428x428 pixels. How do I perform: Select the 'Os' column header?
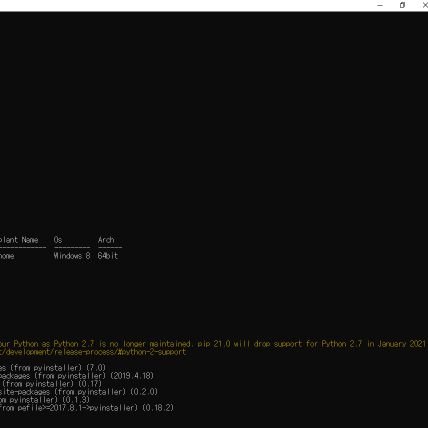pyautogui.click(x=58, y=240)
